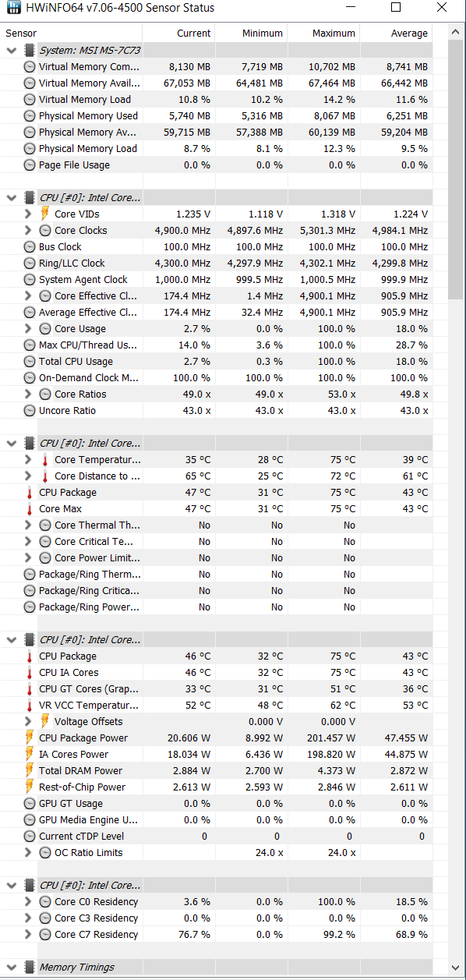466x980 pixels.
Task: Click the vertical scrollbar thumb
Action: (457, 168)
